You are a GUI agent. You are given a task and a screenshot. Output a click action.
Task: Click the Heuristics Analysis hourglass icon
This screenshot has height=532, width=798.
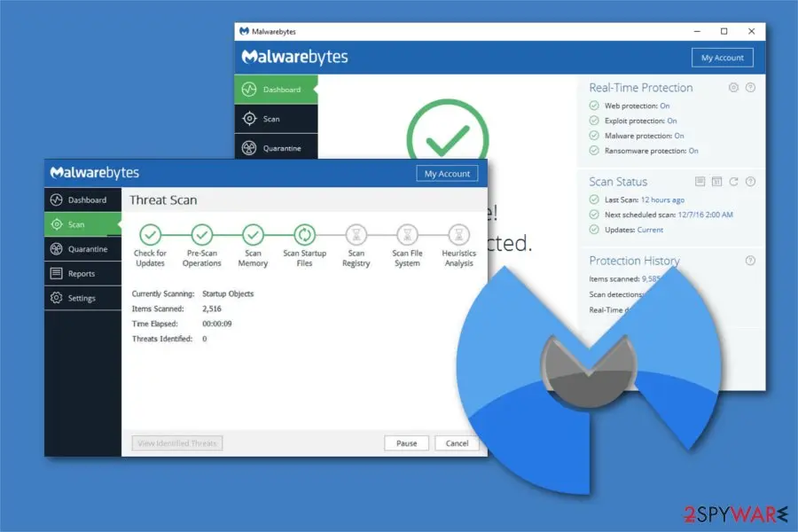(458, 235)
